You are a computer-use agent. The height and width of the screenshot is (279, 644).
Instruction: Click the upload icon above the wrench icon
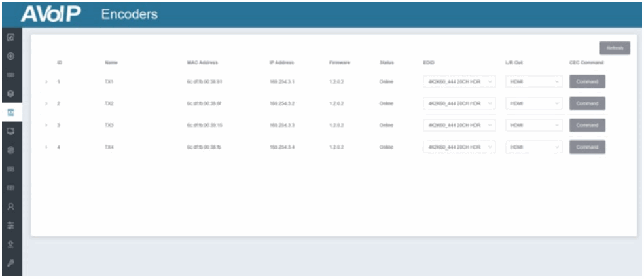pos(11,244)
